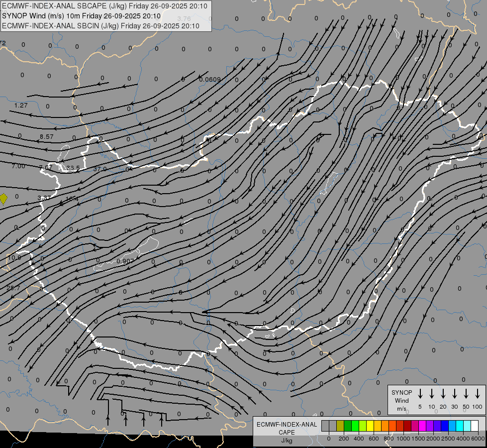Click the map value 8.57

[x=47, y=137]
